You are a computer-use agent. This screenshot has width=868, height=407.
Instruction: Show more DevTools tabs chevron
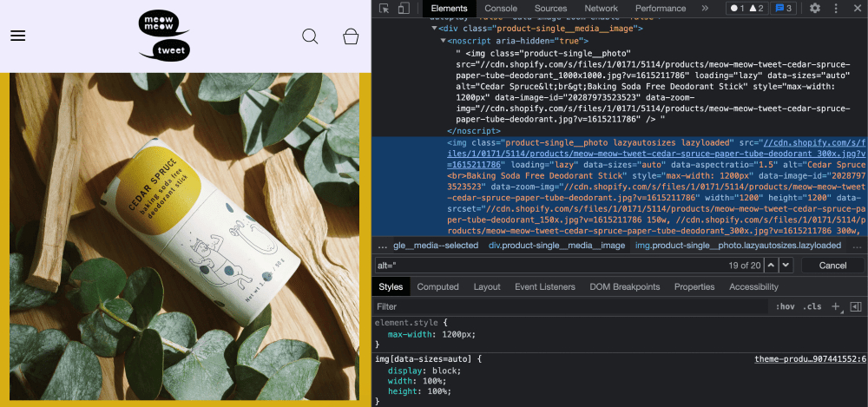pos(705,9)
